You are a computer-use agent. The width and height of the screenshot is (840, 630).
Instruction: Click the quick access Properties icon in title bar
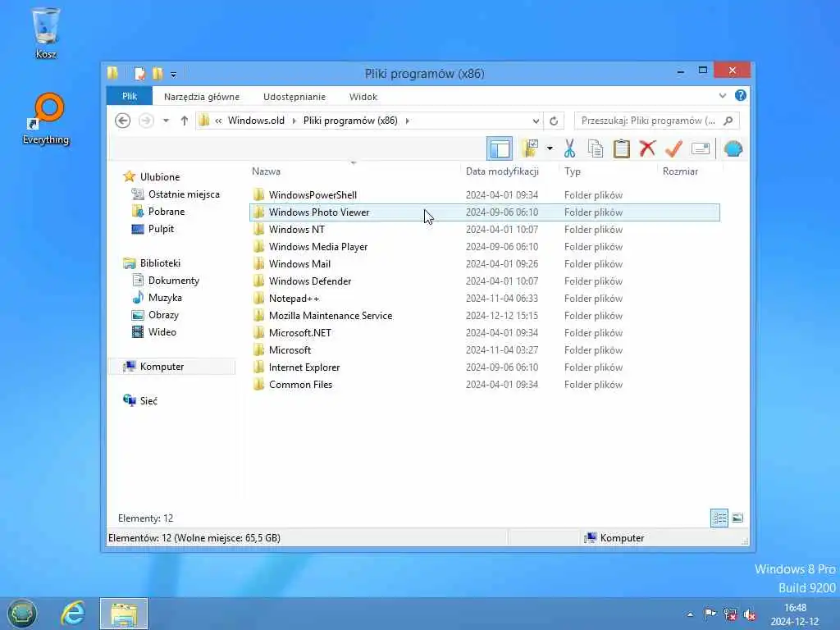[x=139, y=73]
